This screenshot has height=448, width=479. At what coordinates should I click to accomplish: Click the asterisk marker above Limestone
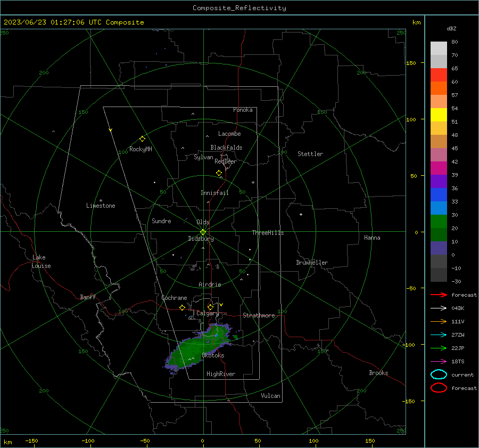point(101,201)
